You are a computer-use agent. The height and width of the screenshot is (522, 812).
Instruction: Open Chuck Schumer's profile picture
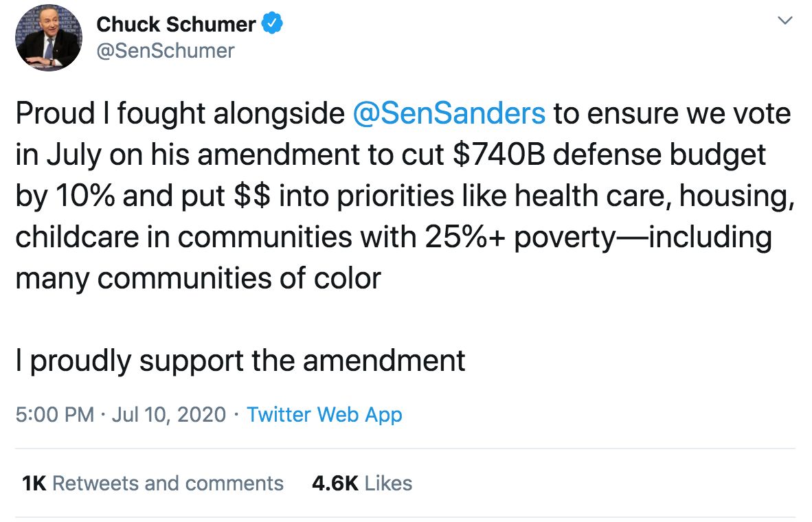[48, 38]
